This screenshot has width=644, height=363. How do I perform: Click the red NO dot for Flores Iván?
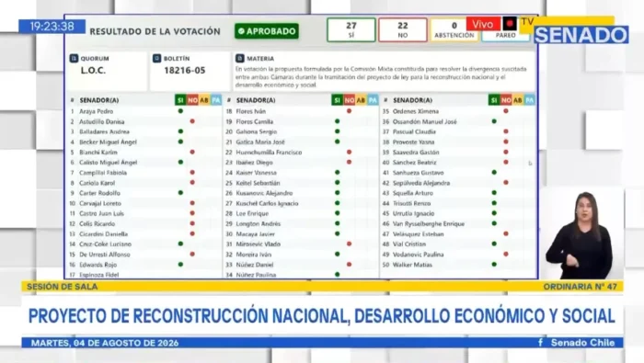pos(349,111)
